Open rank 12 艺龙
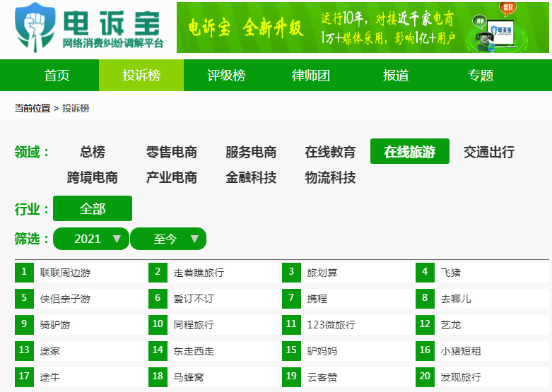The image size is (552, 392). (x=451, y=325)
